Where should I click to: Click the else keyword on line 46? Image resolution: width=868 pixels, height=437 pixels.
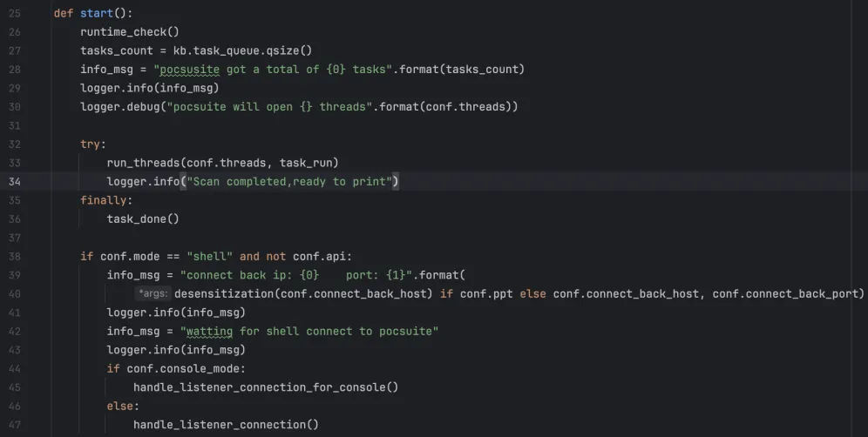pos(123,407)
